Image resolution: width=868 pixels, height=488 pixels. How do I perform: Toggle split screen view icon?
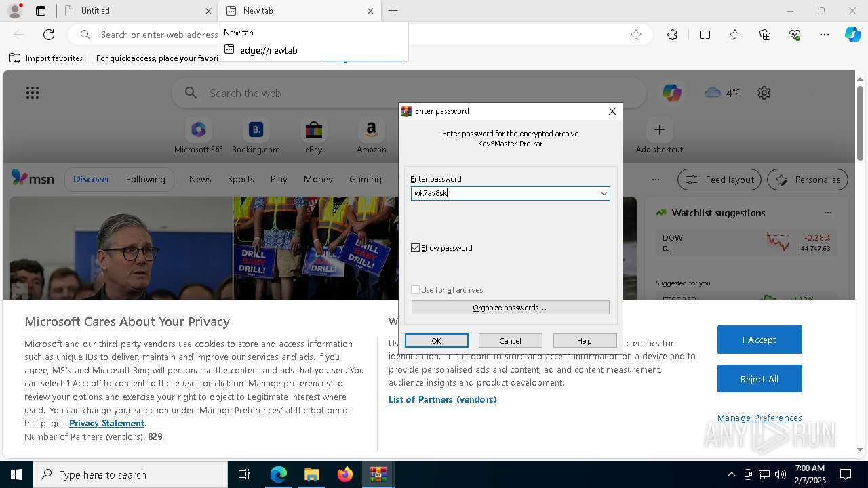point(705,35)
